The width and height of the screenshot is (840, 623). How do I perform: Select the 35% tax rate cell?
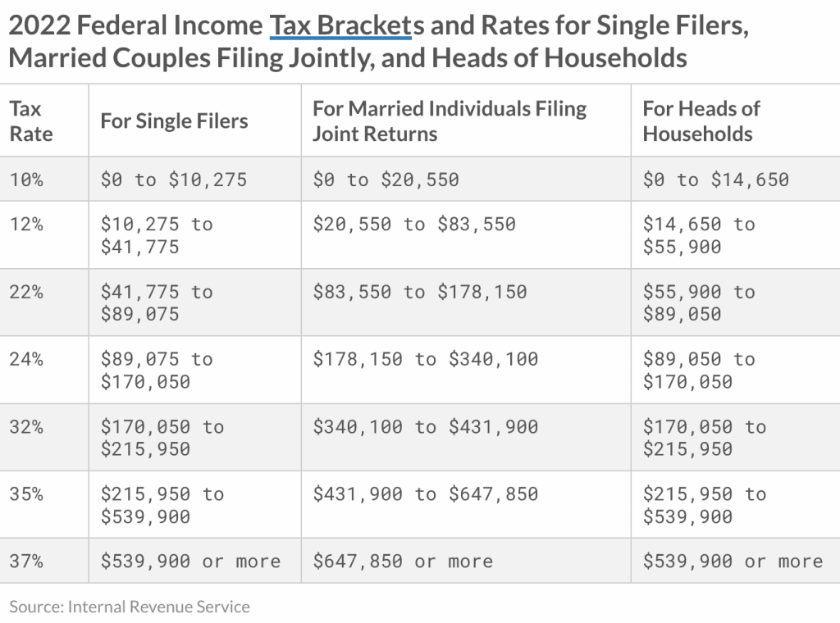pyautogui.click(x=26, y=494)
